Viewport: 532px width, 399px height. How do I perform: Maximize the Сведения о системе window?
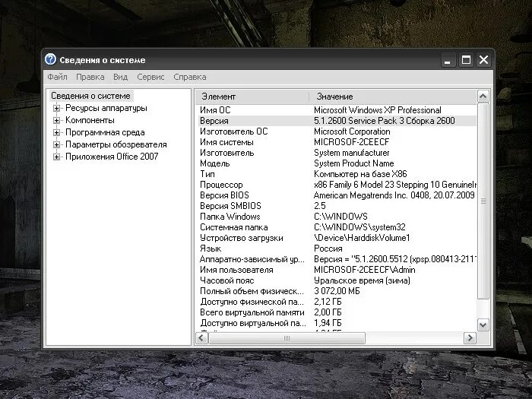466,60
